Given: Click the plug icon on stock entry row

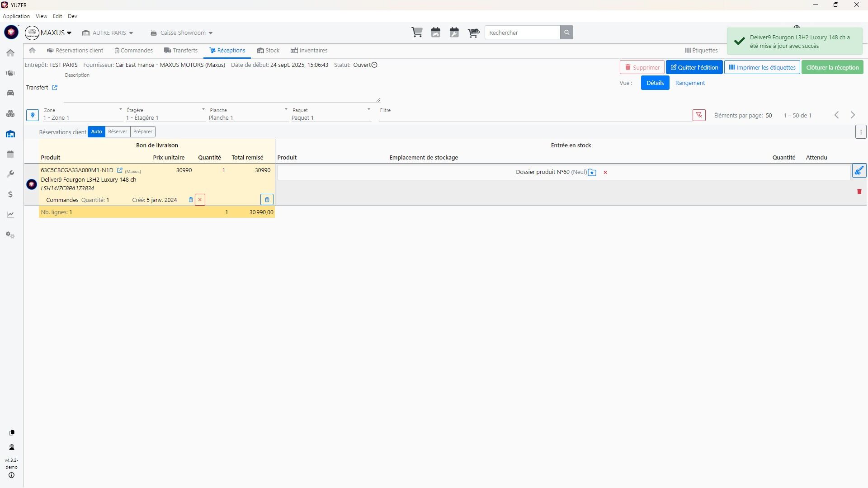Looking at the screenshot, I should tap(859, 171).
